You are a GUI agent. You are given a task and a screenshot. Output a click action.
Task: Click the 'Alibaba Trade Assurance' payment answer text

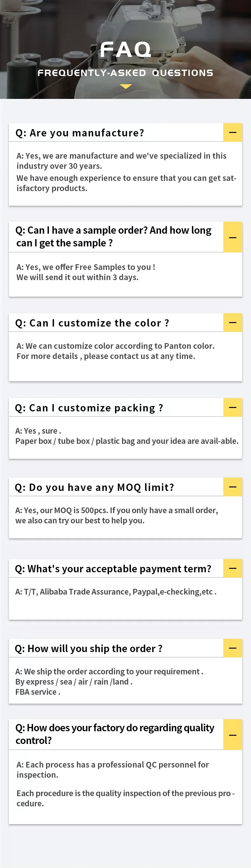click(84, 592)
